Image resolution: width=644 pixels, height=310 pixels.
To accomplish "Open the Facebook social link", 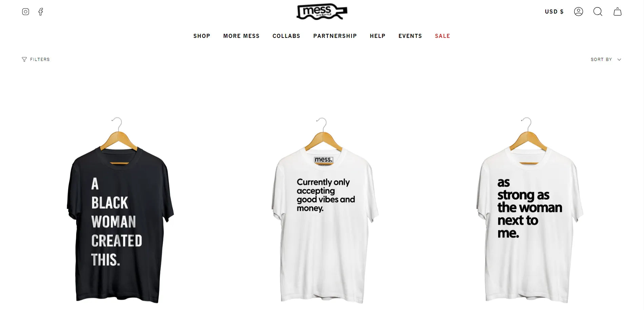I will (x=41, y=12).
